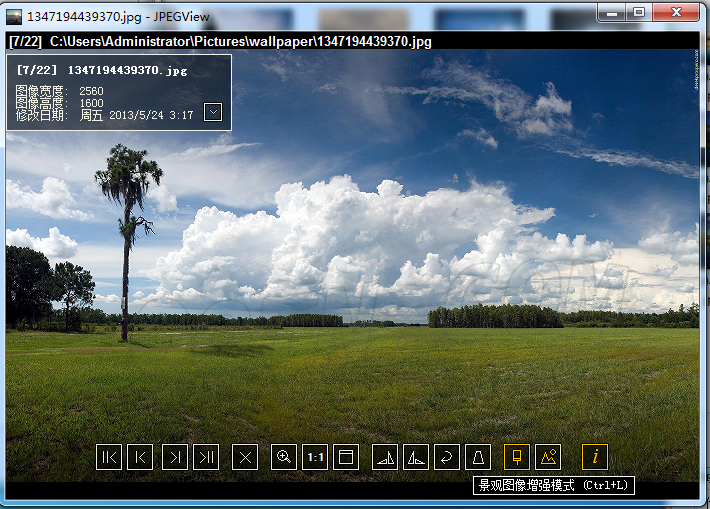The height and width of the screenshot is (509, 710).
Task: Jump to the last image in folder
Action: click(206, 457)
